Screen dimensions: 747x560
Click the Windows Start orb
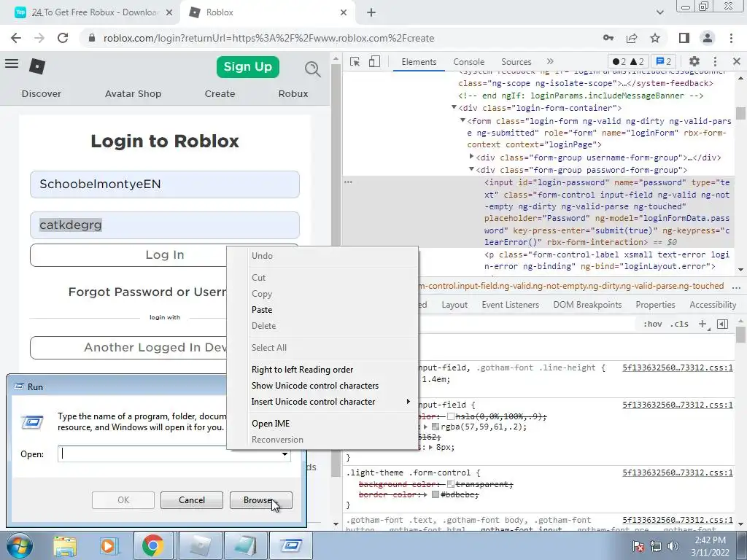click(20, 545)
